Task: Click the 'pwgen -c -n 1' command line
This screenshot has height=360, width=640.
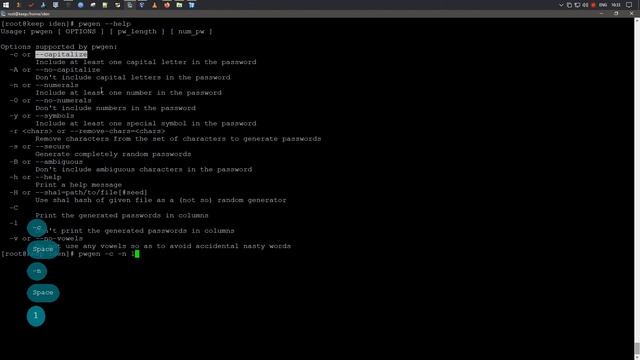Action: coord(107,254)
